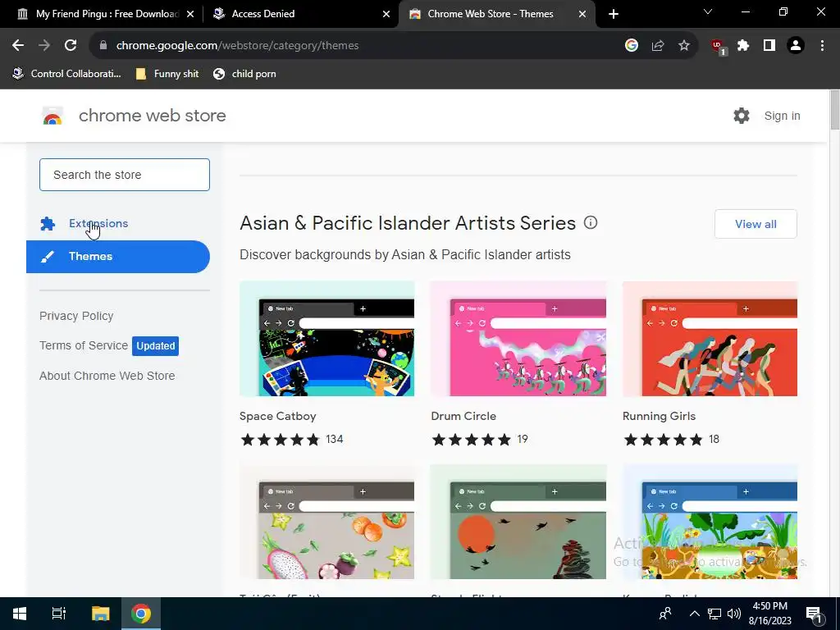
Task: Open Task View on the taskbar
Action: [59, 614]
